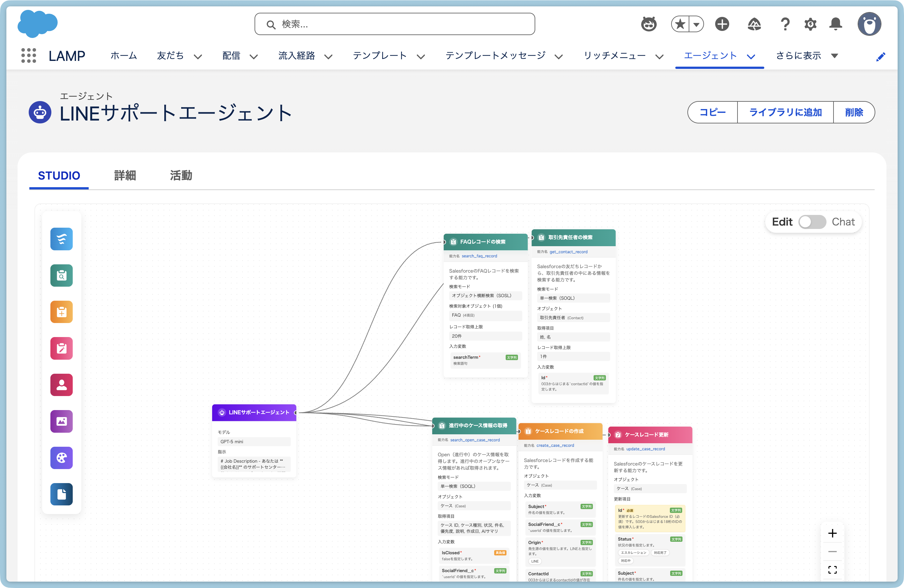The width and height of the screenshot is (904, 588).
Task: Toggle the Edit/Chat mode switch
Action: (x=812, y=222)
